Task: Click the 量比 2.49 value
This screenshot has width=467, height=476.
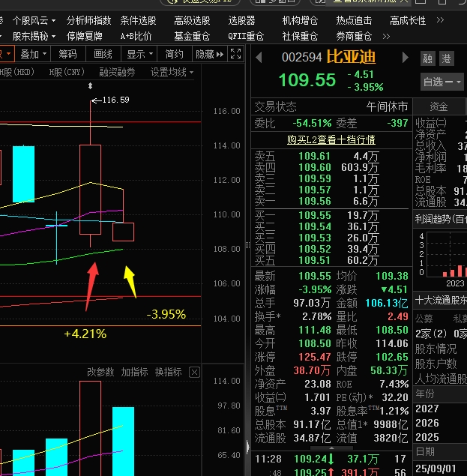Action: pyautogui.click(x=398, y=316)
